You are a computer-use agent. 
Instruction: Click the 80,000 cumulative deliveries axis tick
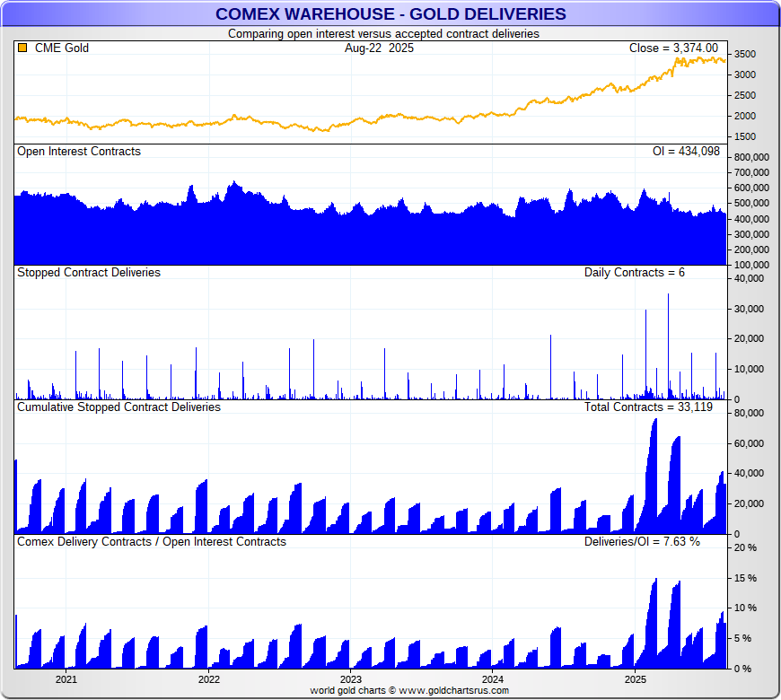[x=749, y=413]
